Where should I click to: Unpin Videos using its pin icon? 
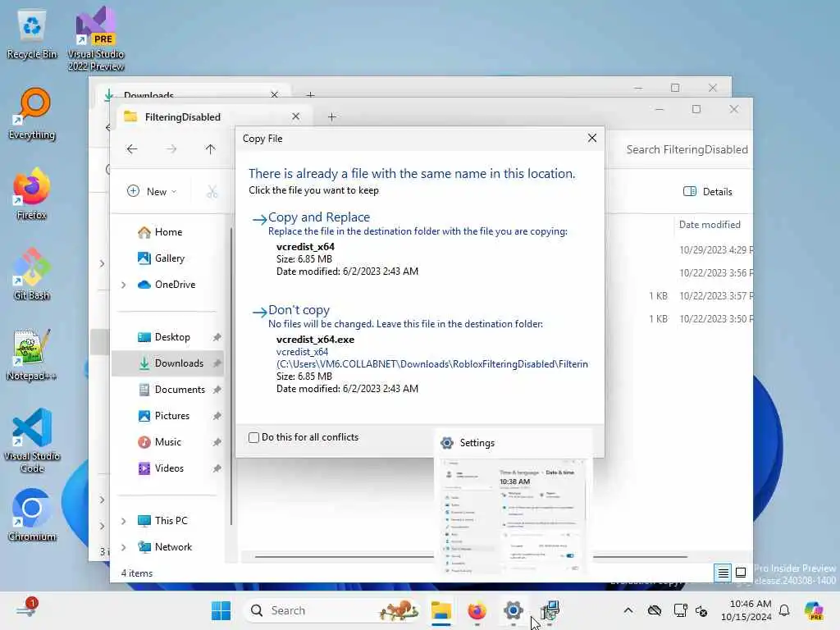point(217,468)
